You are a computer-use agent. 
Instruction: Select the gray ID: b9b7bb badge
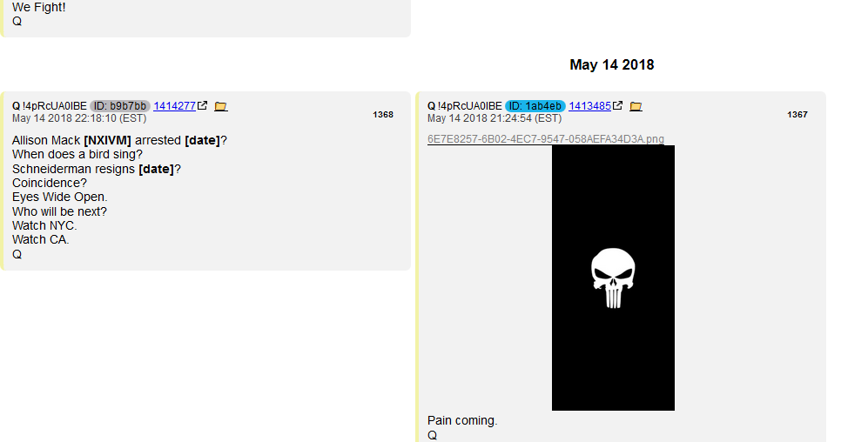(x=120, y=106)
